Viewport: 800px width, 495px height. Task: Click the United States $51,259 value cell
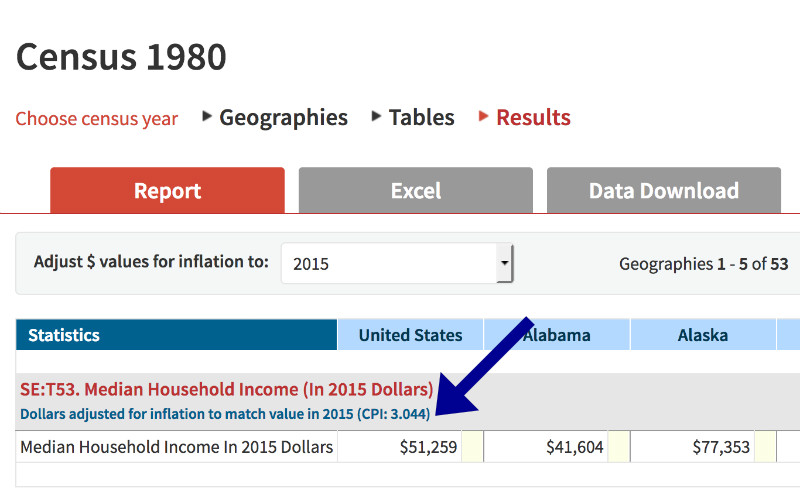click(399, 447)
